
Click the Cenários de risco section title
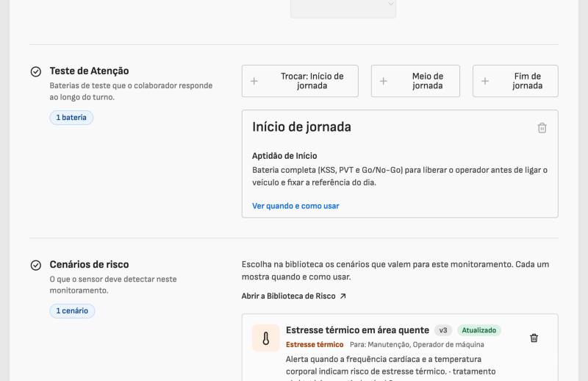coord(89,265)
